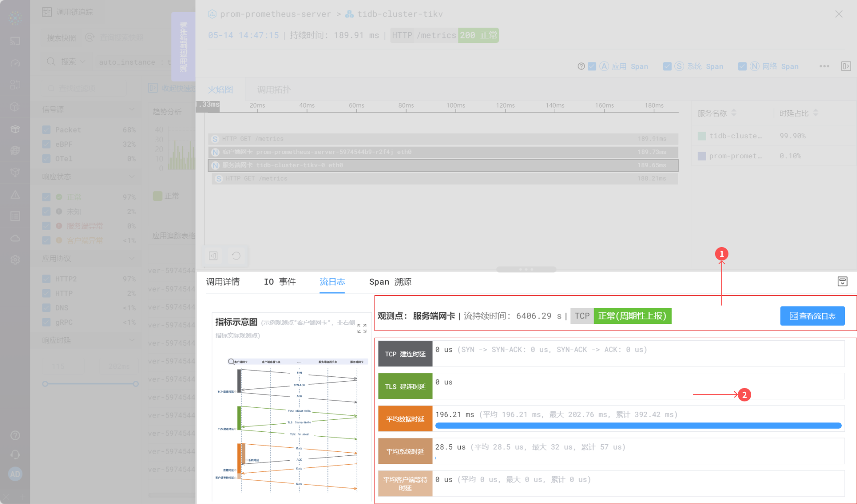
Task: Click the sort icon next to 服务名称
Action: 734,113
